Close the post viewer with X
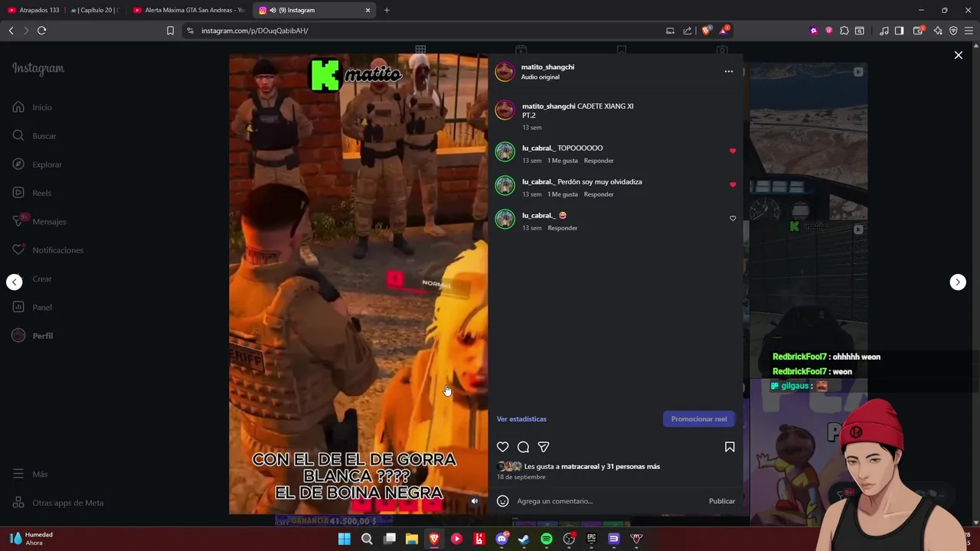The image size is (980, 551). pos(958,55)
